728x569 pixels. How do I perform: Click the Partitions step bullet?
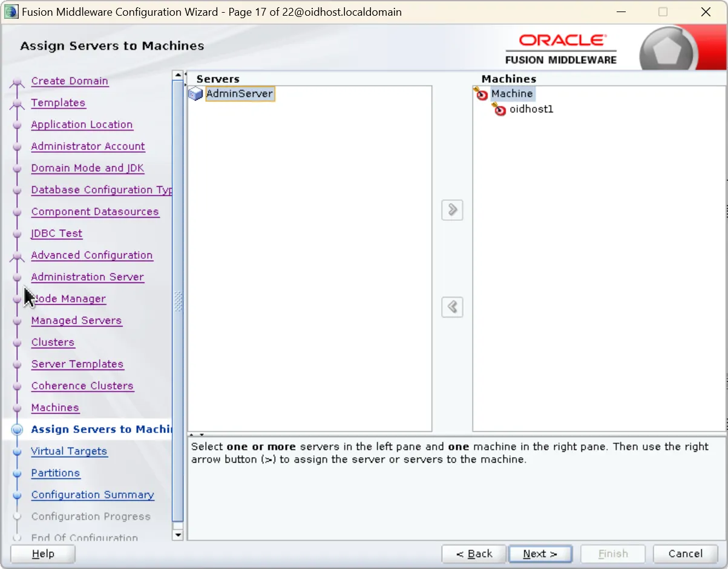18,473
